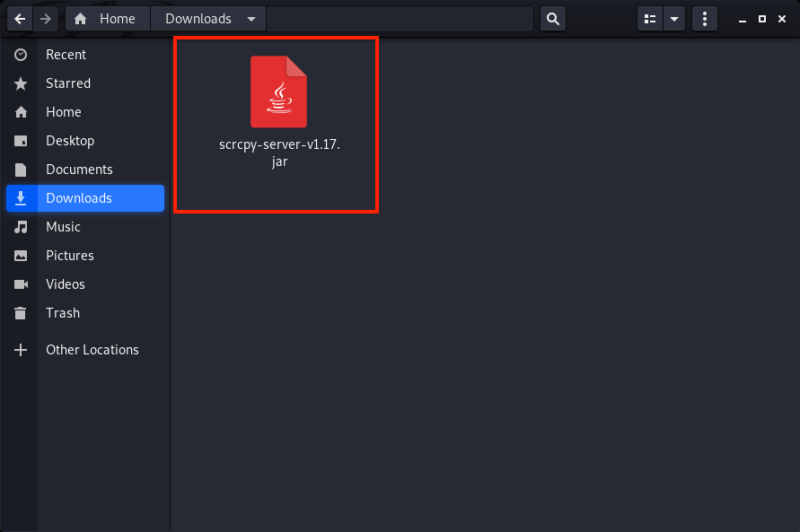The width and height of the screenshot is (800, 532).
Task: Open Documents in the sidebar
Action: pos(85,170)
